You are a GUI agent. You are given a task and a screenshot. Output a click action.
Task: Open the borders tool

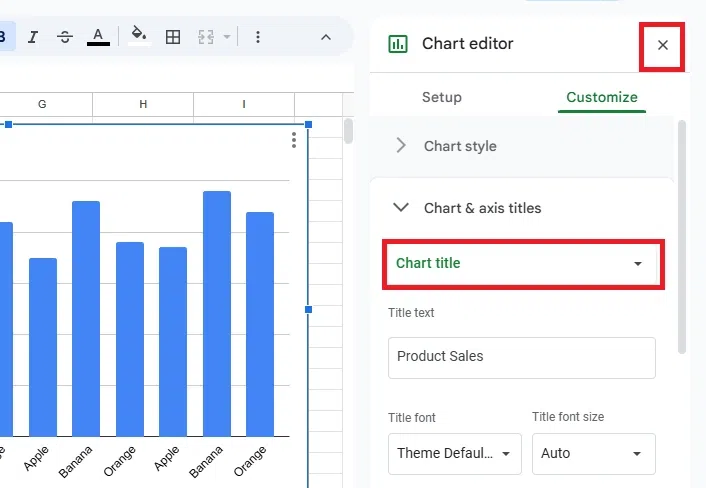click(x=173, y=37)
